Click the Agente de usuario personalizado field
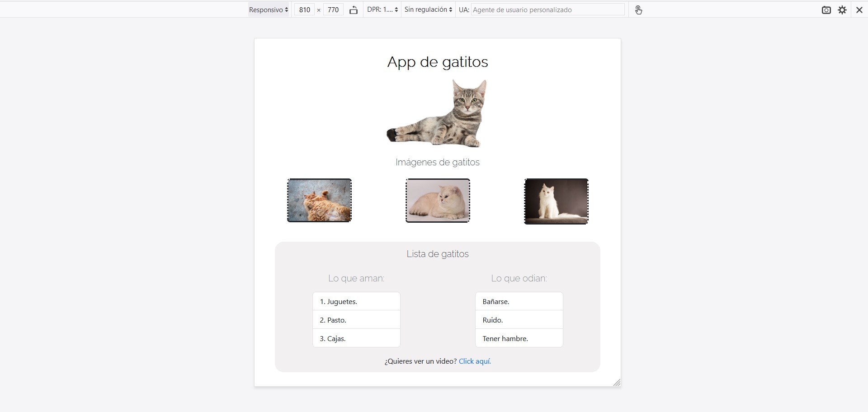 [547, 9]
